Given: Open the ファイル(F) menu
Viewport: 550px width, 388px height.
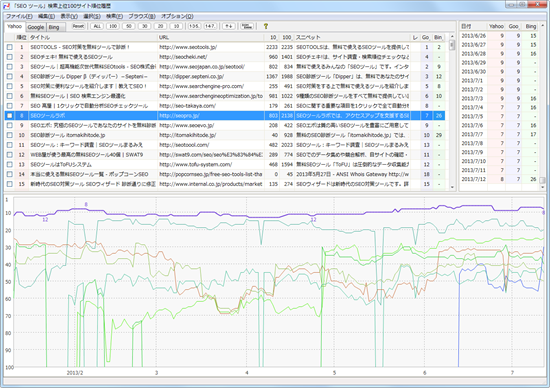Looking at the screenshot, I should coord(19,16).
